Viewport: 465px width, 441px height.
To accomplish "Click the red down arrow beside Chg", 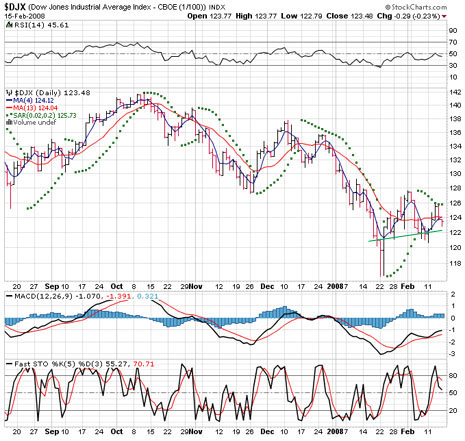I will (444, 16).
